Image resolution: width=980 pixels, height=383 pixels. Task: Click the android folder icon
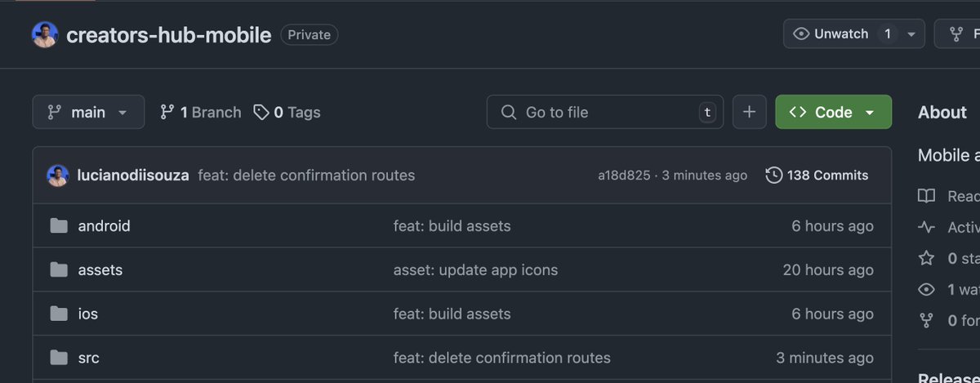pos(58,226)
